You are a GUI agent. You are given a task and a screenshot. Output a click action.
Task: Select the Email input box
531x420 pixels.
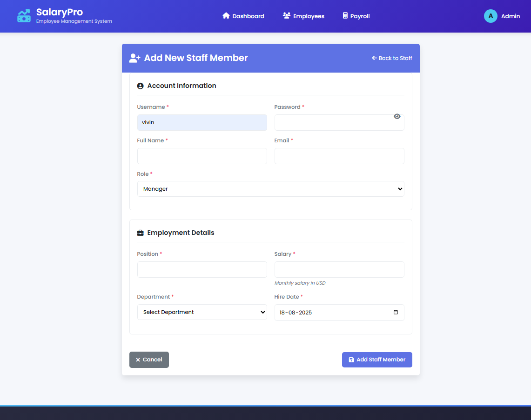[x=339, y=156]
